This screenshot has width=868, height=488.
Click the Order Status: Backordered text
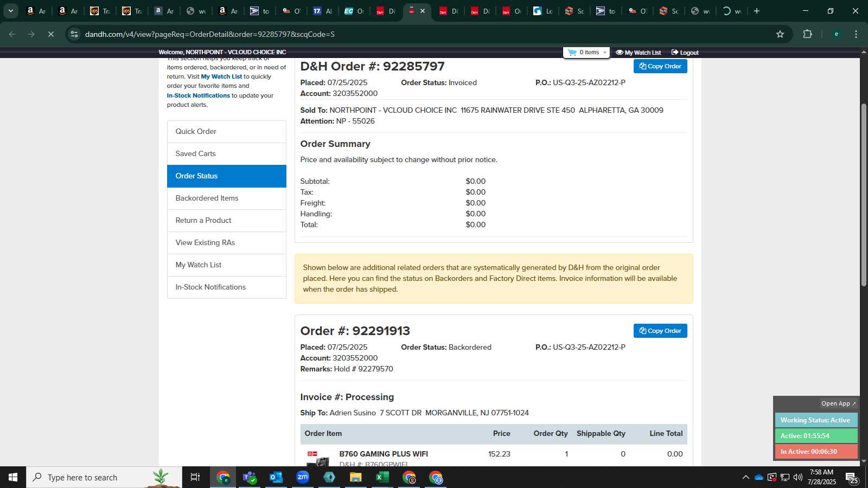[x=446, y=347]
